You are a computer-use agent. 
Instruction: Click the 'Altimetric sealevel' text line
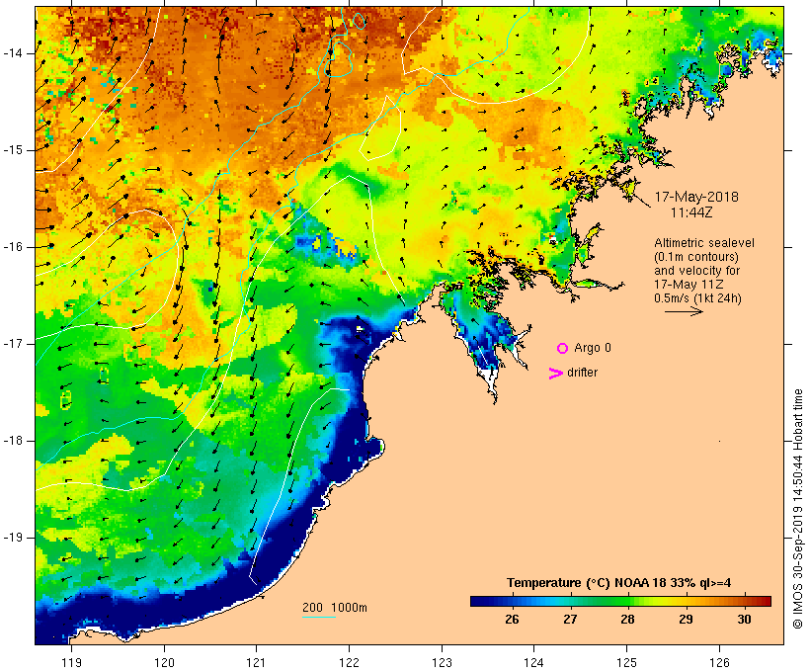[x=704, y=243]
